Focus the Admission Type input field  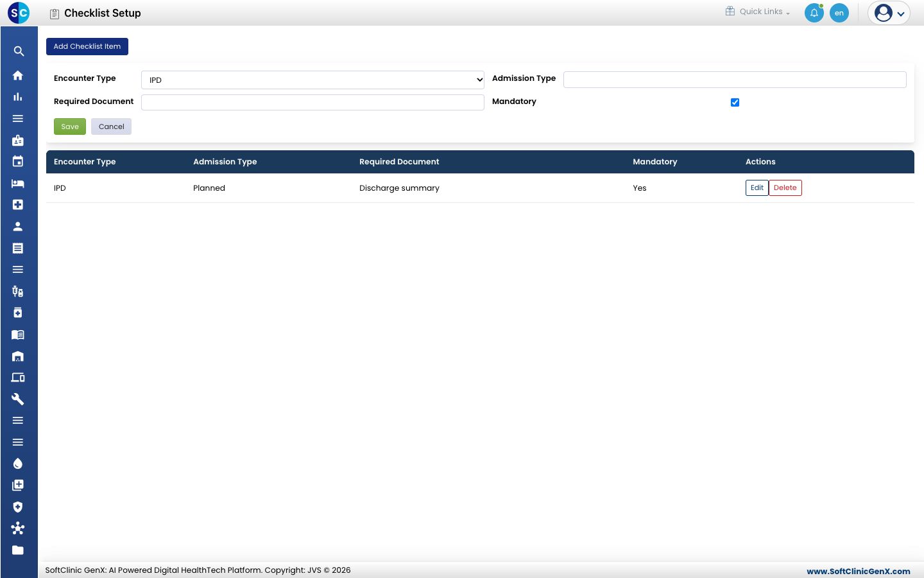pos(735,79)
